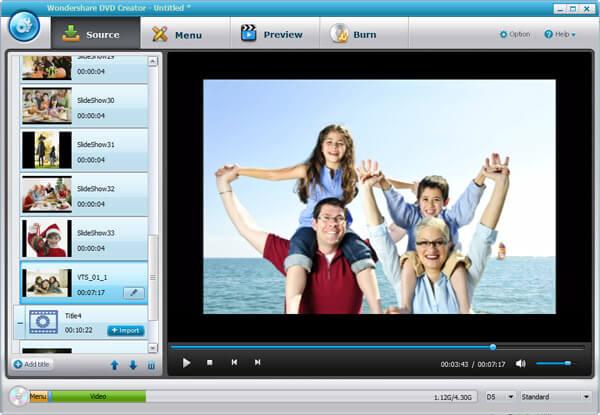This screenshot has width=600, height=415.
Task: Play the video in the preview player
Action: coord(186,363)
